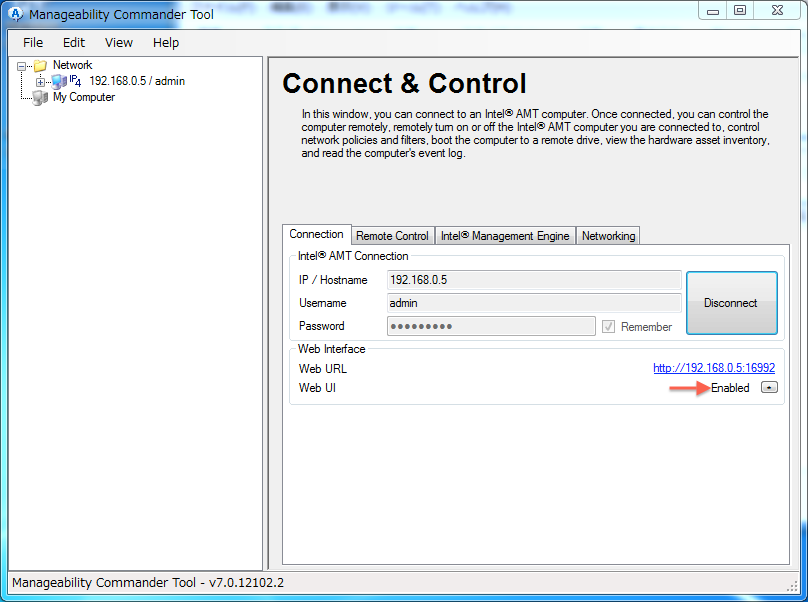Image resolution: width=808 pixels, height=602 pixels.
Task: Click the Manageability Commander app icon in title bar
Action: [x=16, y=14]
